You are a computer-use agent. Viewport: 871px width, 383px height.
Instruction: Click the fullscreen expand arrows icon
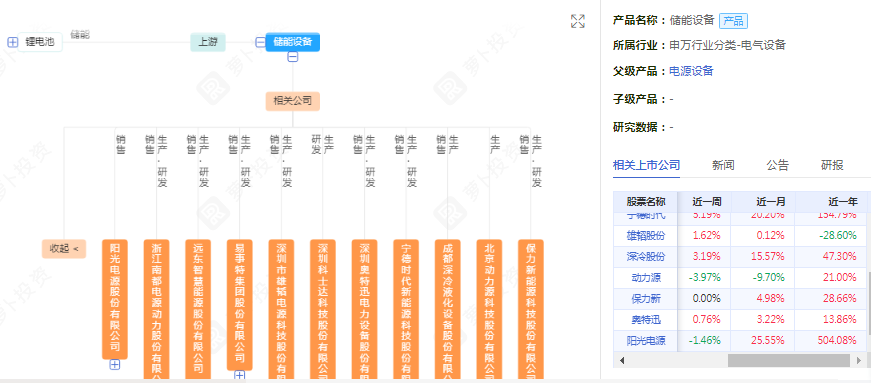coord(578,22)
